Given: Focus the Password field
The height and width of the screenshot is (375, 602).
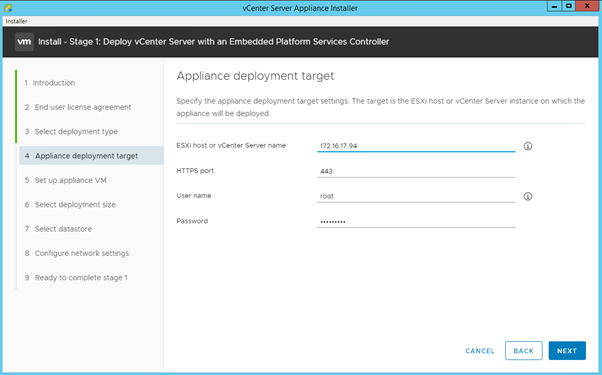Looking at the screenshot, I should pyautogui.click(x=416, y=221).
